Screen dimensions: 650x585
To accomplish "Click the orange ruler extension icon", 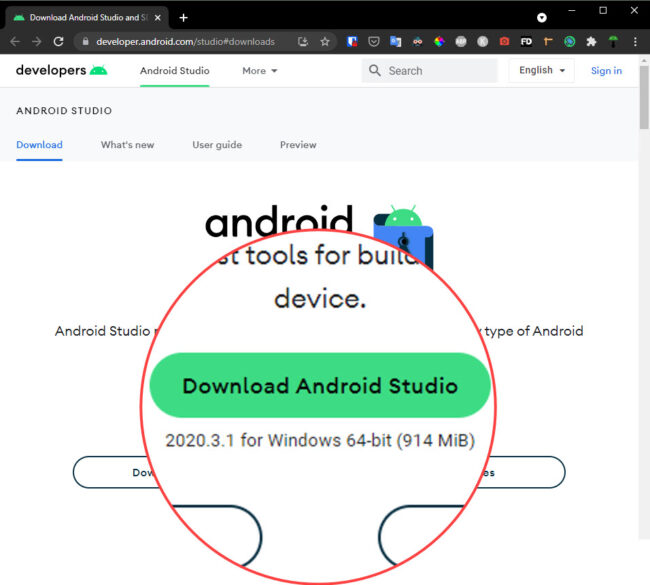I will pyautogui.click(x=548, y=41).
